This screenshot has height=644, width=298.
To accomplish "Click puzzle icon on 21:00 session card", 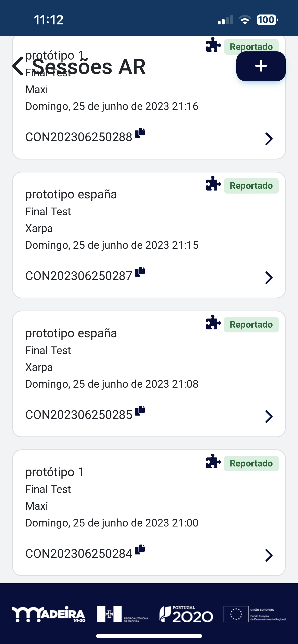I will coord(213,461).
